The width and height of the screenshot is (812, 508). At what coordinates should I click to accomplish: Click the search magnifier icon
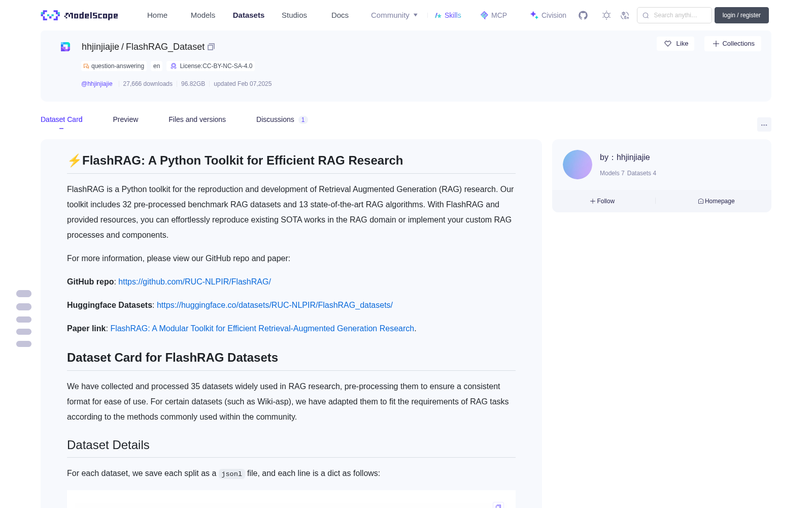[x=646, y=15]
